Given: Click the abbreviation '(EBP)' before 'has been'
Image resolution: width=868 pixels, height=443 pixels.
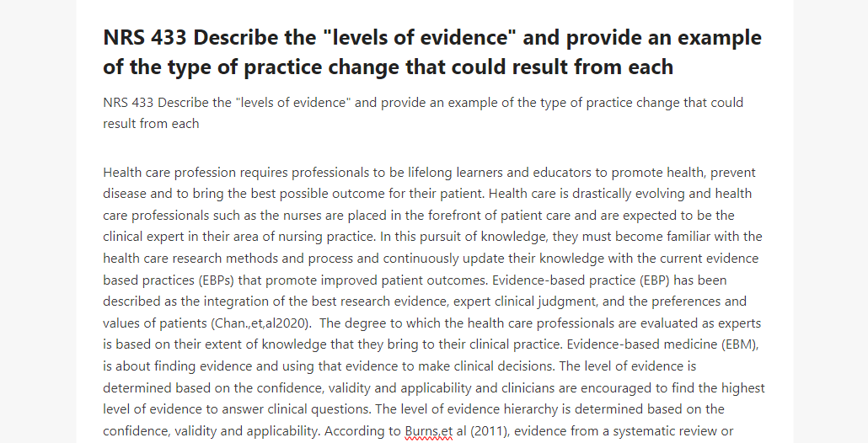Looking at the screenshot, I should tap(655, 280).
